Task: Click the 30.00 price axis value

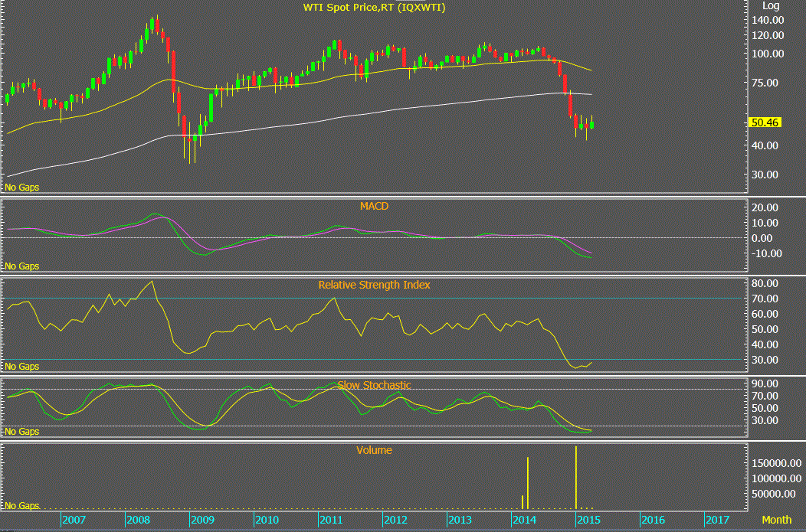Action: click(x=765, y=175)
